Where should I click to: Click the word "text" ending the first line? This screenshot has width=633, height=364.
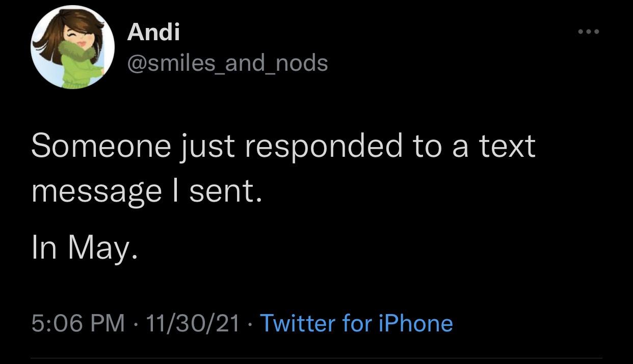(x=507, y=146)
